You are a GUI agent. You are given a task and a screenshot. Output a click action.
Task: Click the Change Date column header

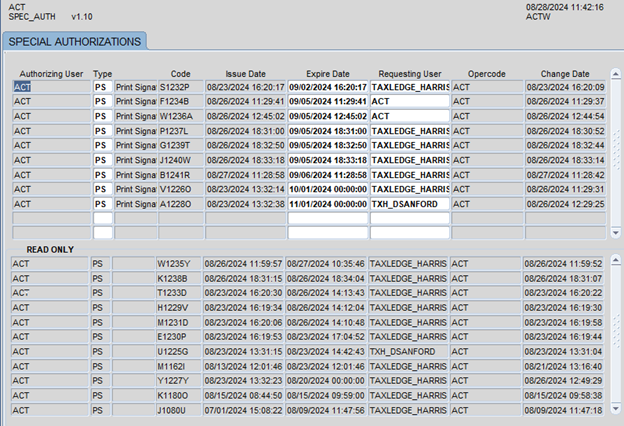[x=565, y=74]
